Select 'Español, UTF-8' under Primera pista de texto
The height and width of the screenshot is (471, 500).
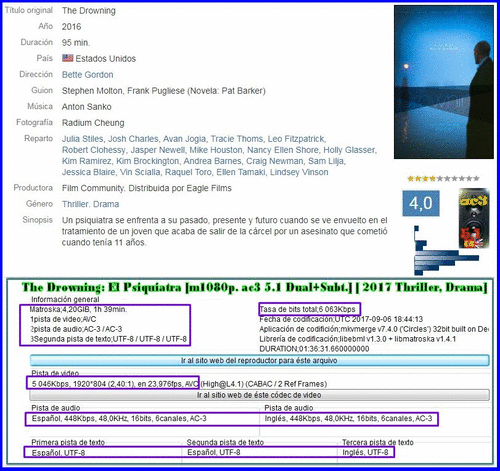coord(58,453)
